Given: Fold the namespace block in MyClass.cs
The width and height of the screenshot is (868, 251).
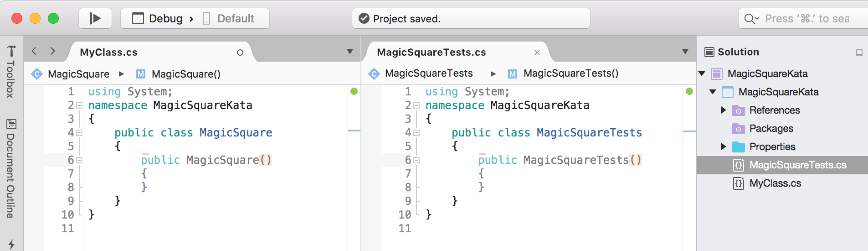Looking at the screenshot, I should (79, 105).
